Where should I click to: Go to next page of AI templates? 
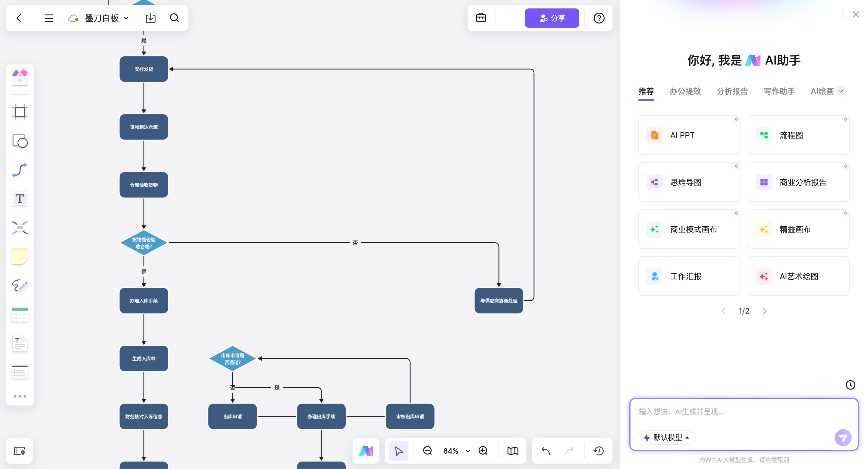pos(765,311)
